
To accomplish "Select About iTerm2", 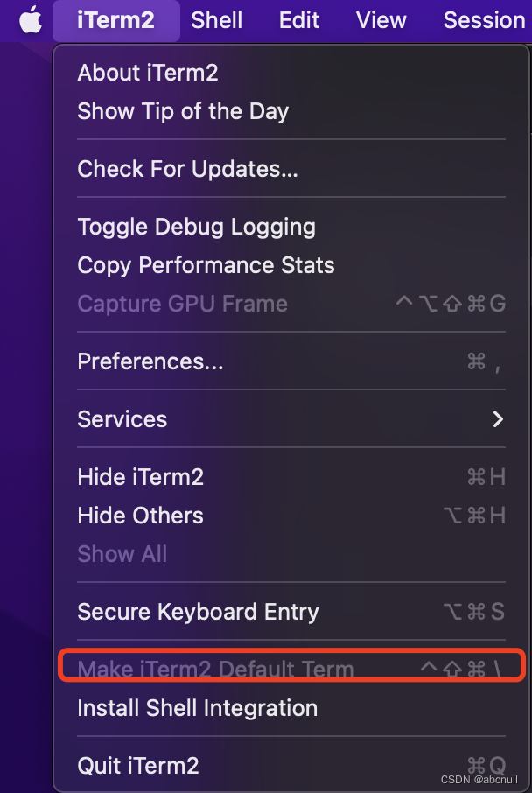I will point(291,73).
